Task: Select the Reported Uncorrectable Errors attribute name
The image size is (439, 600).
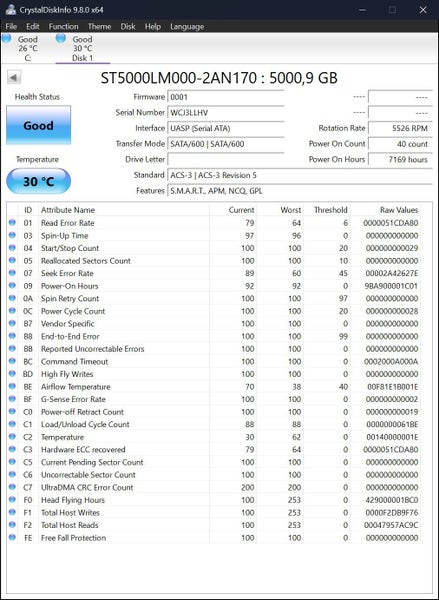Action: tap(93, 349)
